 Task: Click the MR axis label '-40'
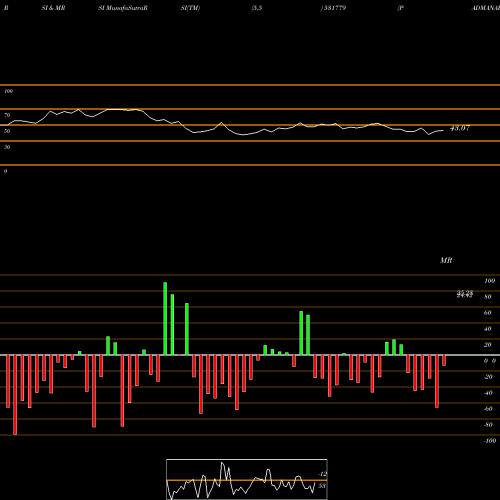(x=488, y=393)
